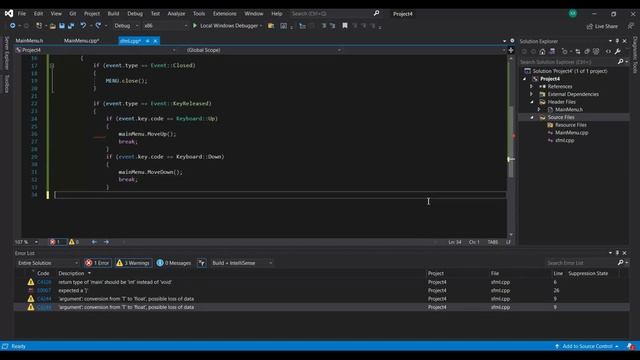Toggle pin on sfml.cpp tab
The image size is (640, 360).
click(x=147, y=41)
